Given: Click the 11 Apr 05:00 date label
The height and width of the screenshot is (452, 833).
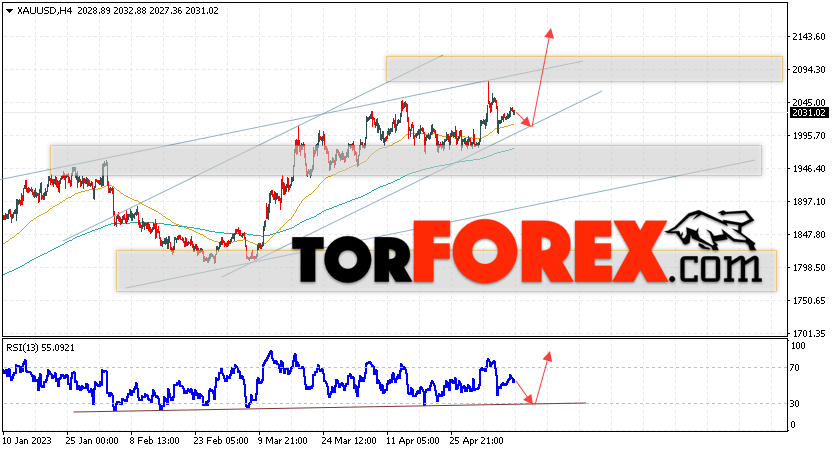Looking at the screenshot, I should click(413, 441).
